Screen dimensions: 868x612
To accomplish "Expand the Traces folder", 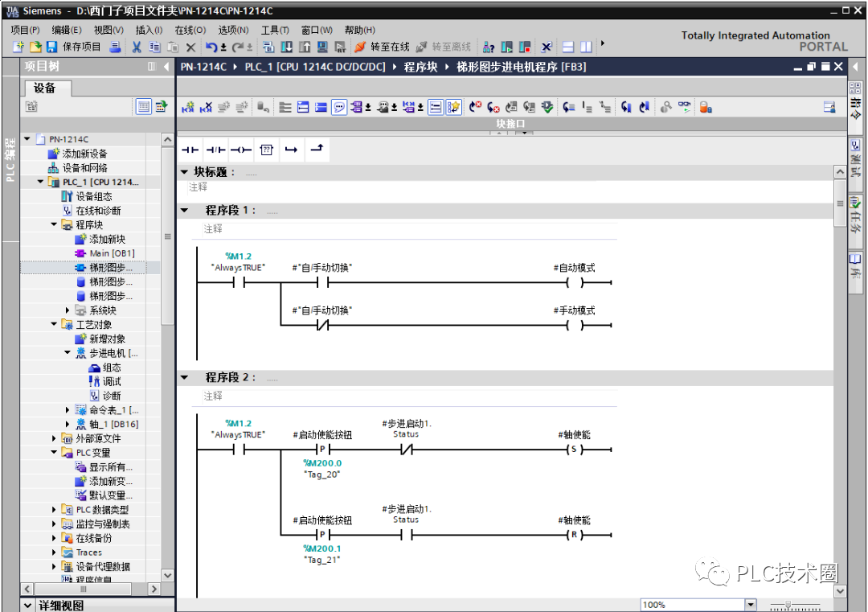I will tap(54, 552).
